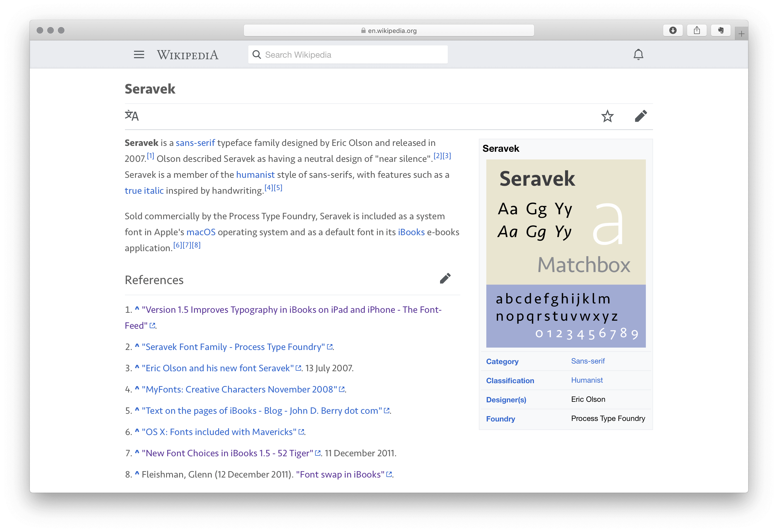Image resolution: width=778 pixels, height=532 pixels.
Task: Click the 'humanist' link in article body
Action: 256,174
